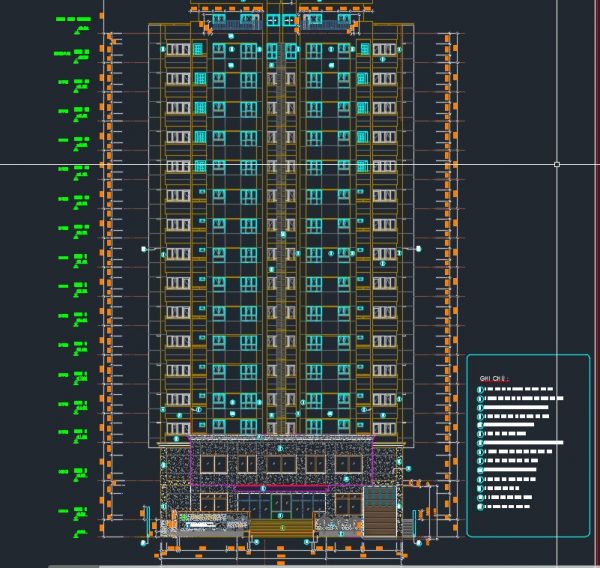Select the bottommost green elevation level marker
Screen dimensions: 600x568
(x=72, y=511)
